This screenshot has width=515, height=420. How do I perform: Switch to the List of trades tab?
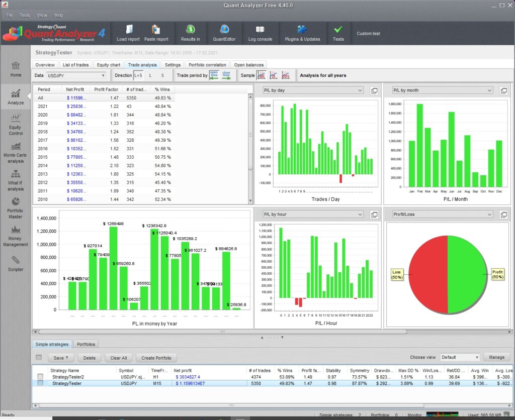point(75,65)
